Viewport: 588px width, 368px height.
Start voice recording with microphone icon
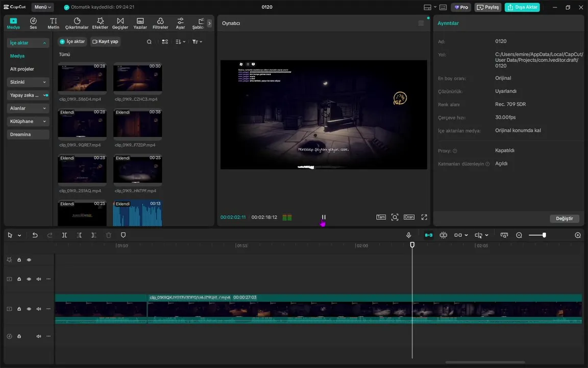408,235
